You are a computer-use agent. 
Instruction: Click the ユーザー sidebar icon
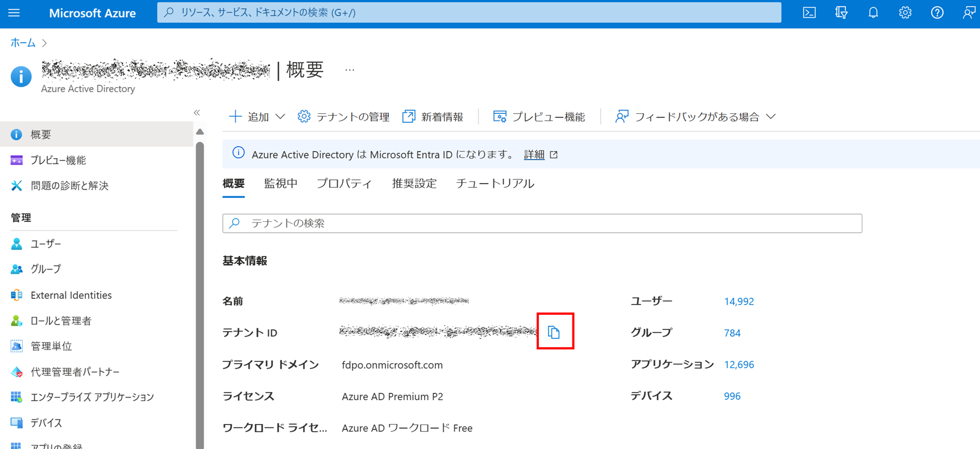(16, 244)
